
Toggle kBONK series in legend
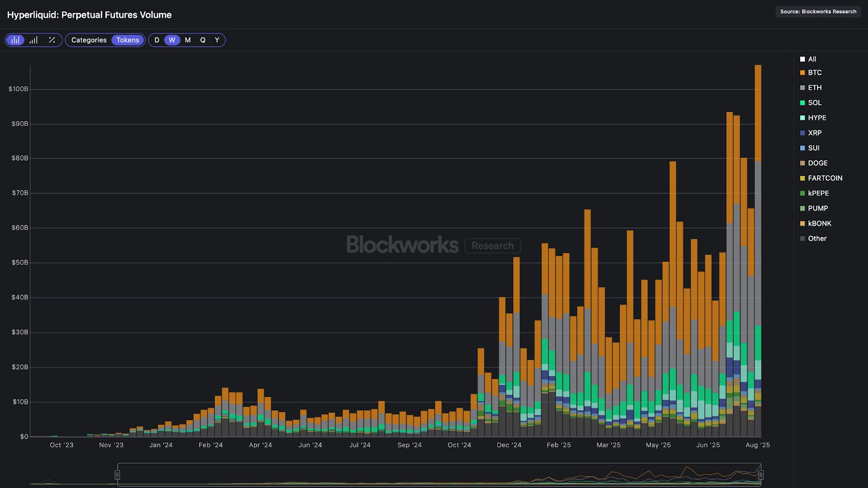click(815, 224)
